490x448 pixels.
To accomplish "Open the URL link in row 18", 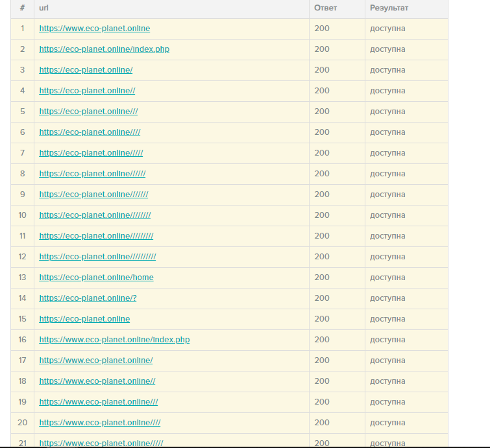I will tap(97, 381).
